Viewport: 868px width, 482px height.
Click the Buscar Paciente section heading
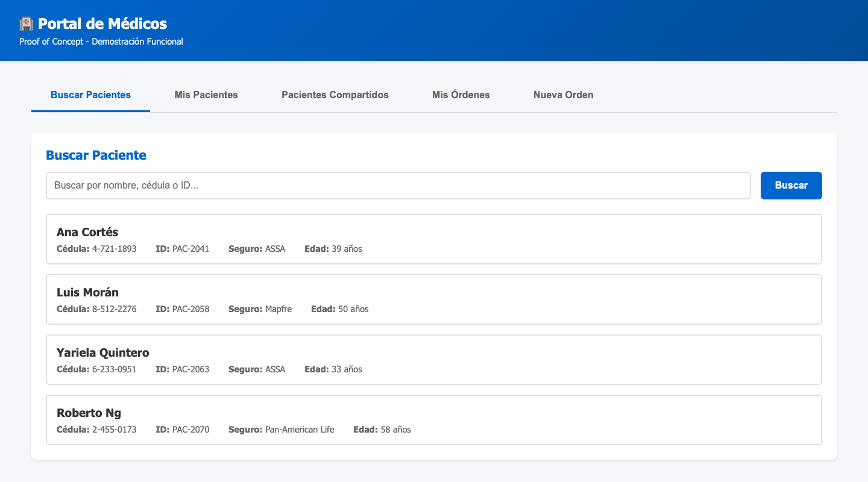[96, 155]
